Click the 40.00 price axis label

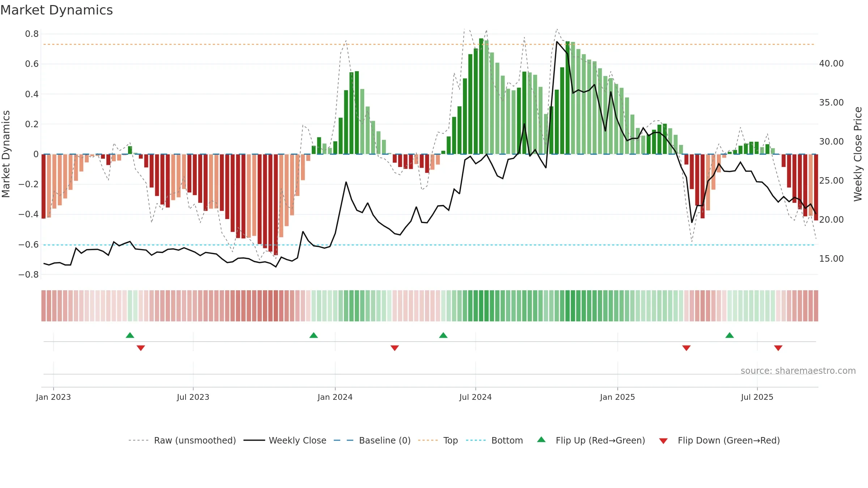831,64
